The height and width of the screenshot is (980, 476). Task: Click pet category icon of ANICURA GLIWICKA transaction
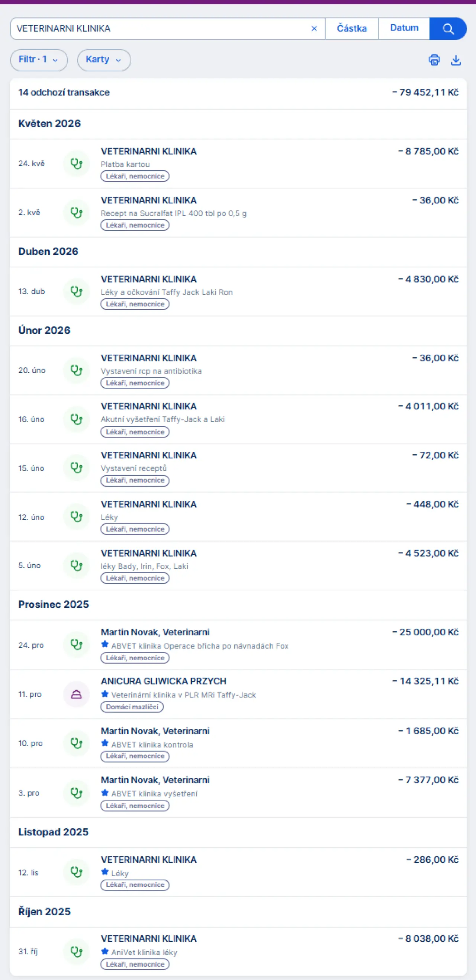point(77,694)
